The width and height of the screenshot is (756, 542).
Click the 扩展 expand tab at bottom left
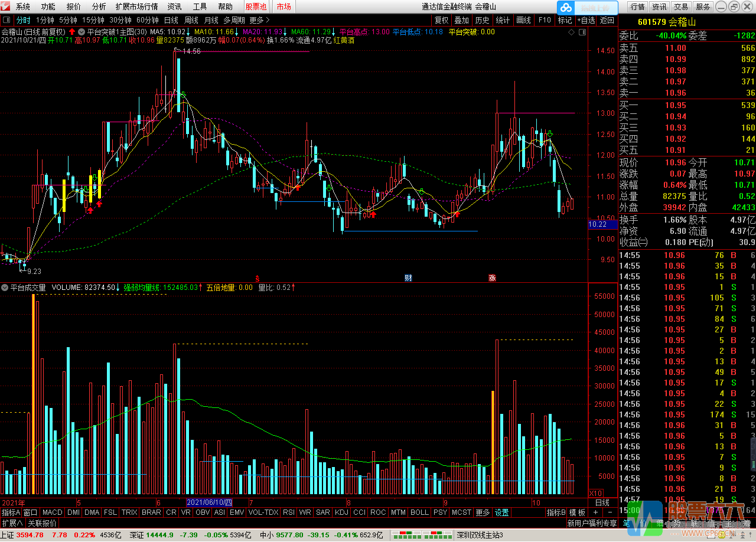click(12, 523)
